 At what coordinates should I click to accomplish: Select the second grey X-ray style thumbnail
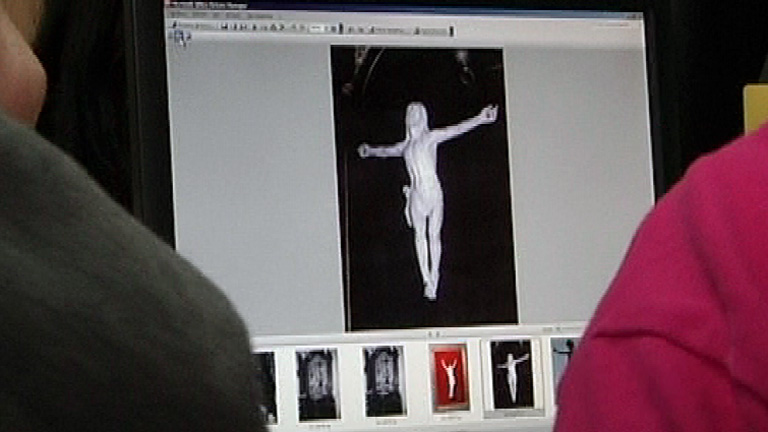pyautogui.click(x=383, y=381)
